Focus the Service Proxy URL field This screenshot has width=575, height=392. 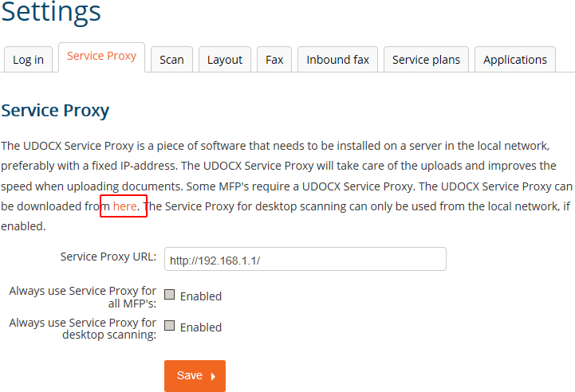[305, 259]
